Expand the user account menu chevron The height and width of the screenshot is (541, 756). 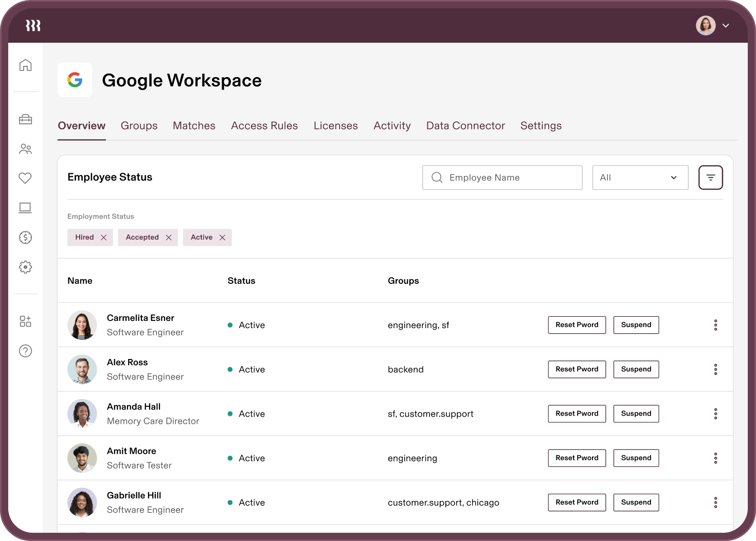click(x=726, y=25)
